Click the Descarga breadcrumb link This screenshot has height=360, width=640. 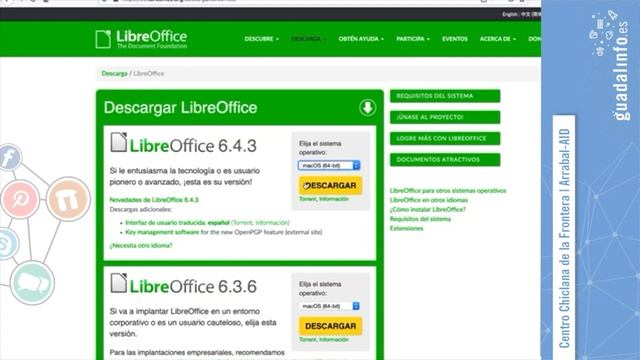point(114,73)
